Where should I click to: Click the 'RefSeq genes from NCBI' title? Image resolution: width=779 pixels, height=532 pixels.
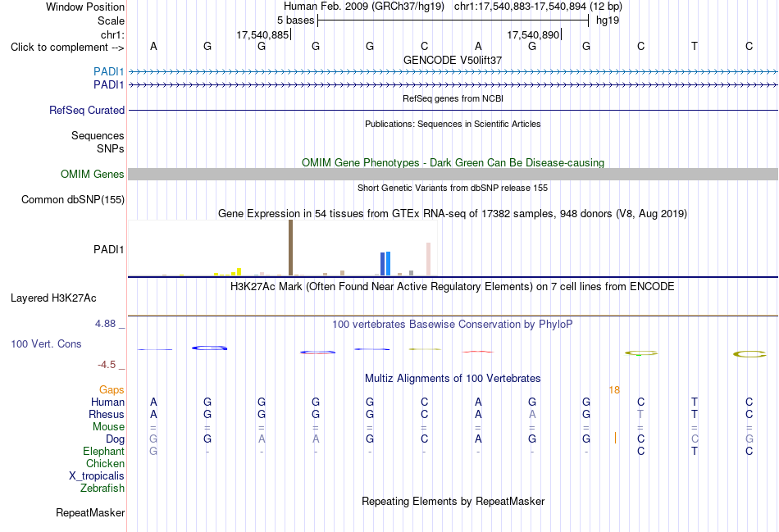point(453,98)
